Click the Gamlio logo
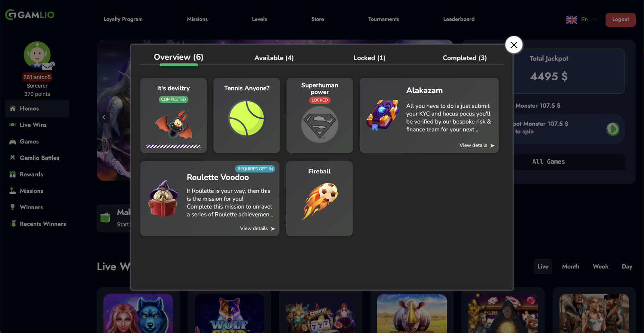Image resolution: width=644 pixels, height=333 pixels. click(30, 15)
